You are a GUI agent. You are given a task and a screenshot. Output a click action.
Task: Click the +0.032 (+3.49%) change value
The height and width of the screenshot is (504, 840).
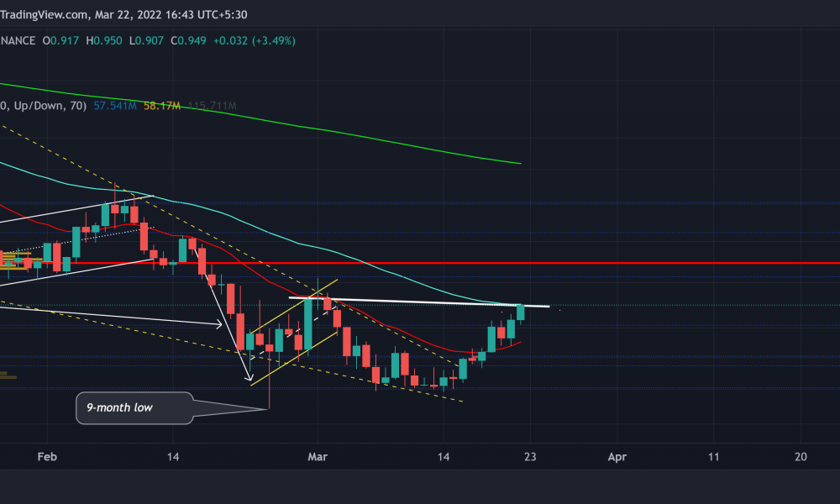255,40
